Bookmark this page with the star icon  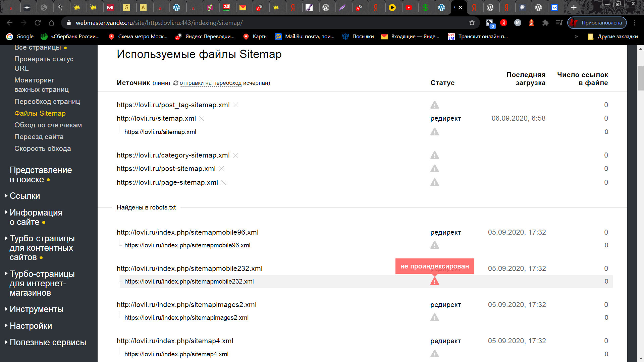pyautogui.click(x=472, y=23)
